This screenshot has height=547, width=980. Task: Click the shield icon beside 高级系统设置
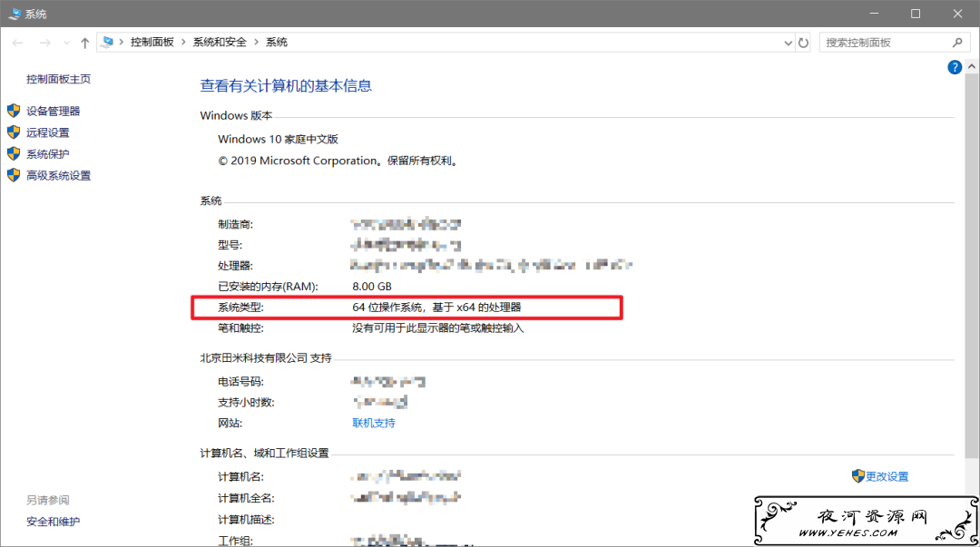[14, 175]
